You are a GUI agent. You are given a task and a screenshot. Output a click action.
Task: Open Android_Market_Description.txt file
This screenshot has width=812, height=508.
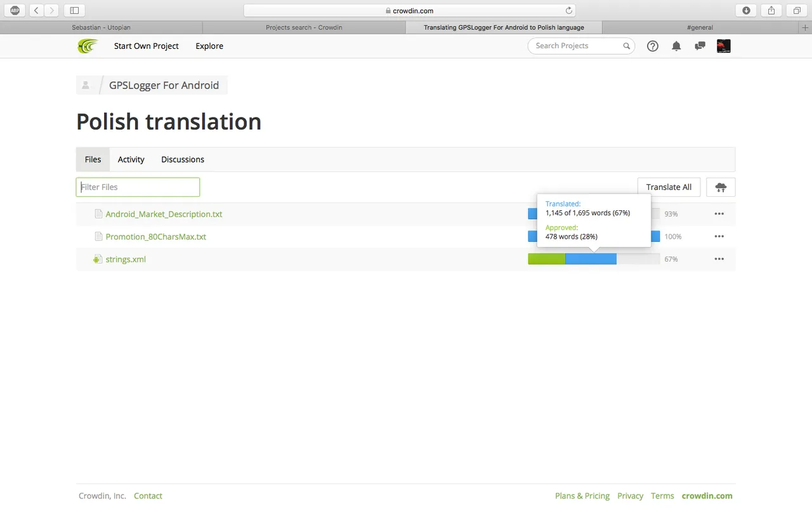tap(164, 214)
